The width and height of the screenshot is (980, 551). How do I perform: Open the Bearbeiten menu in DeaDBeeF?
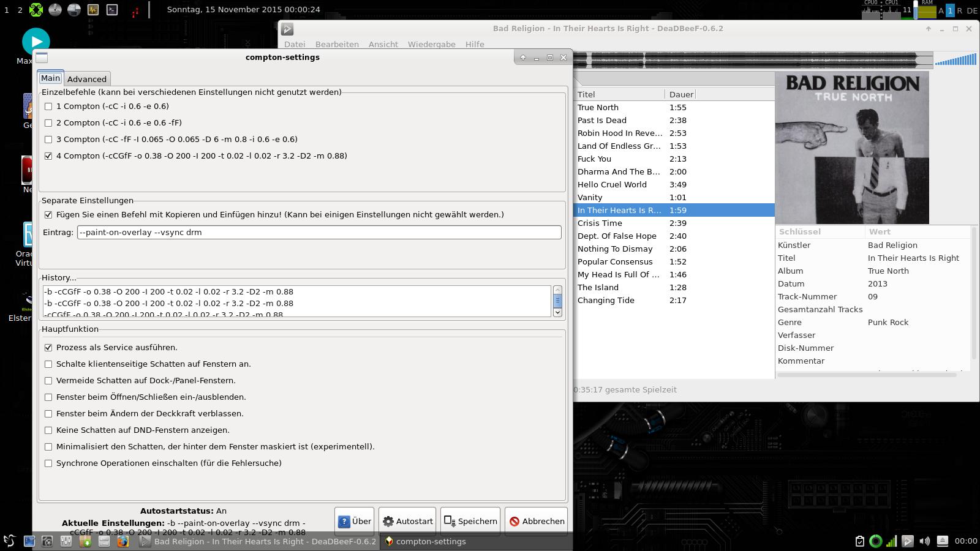(337, 45)
